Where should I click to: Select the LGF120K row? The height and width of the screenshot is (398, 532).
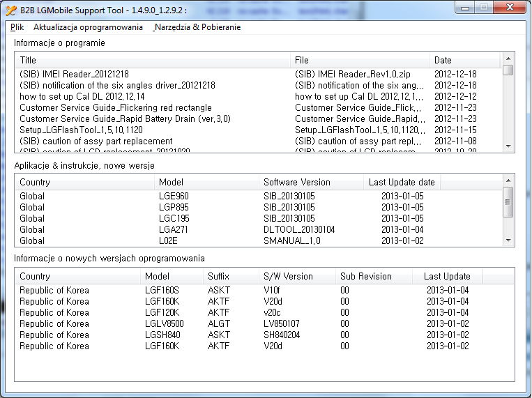coord(264,312)
